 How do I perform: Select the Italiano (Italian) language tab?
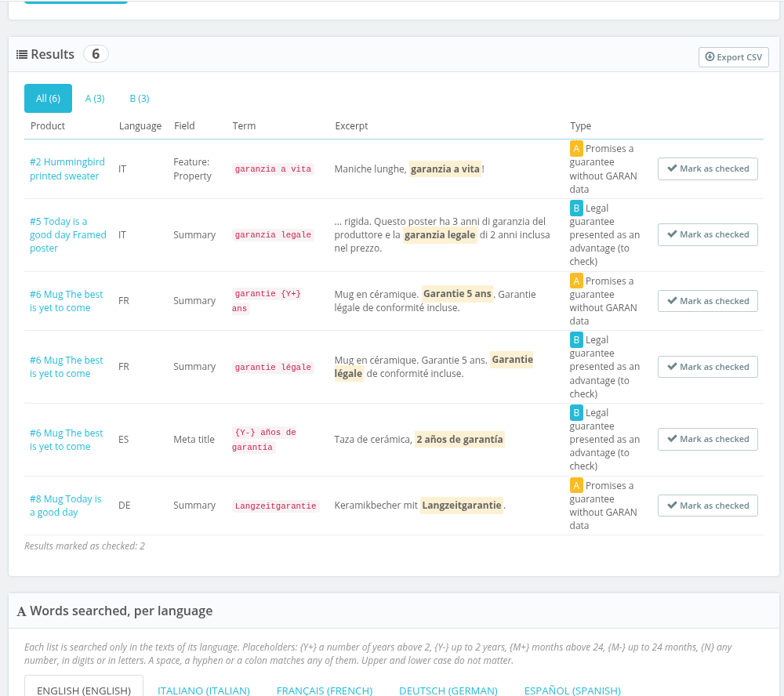point(204,690)
